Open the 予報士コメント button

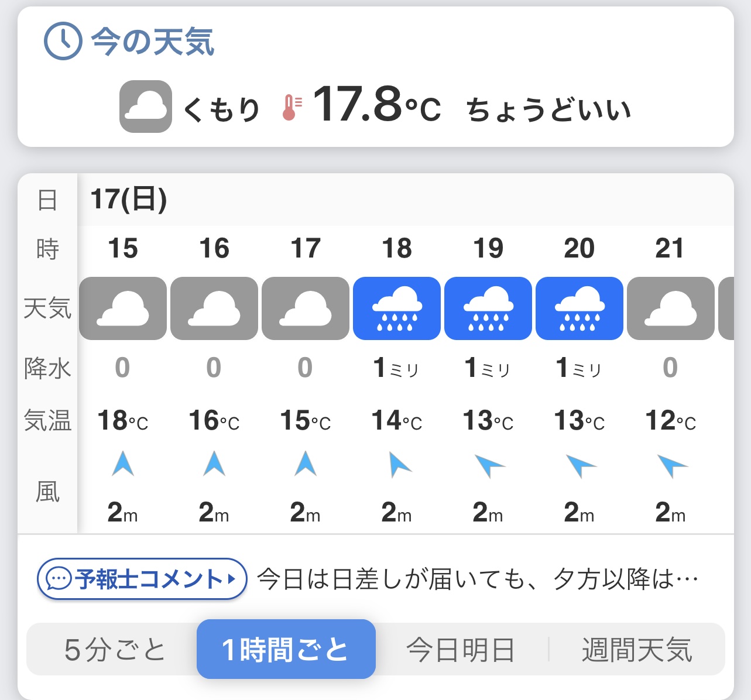click(142, 579)
